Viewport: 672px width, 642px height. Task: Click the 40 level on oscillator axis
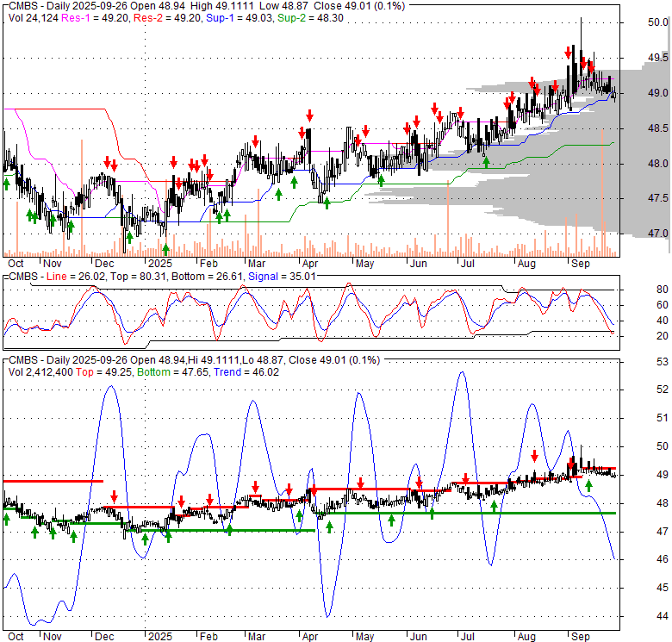click(x=663, y=321)
